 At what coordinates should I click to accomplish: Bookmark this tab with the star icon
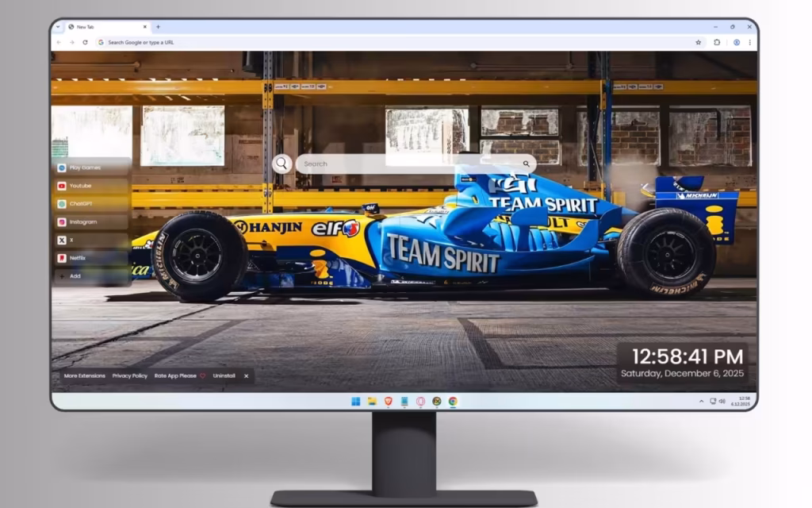(x=698, y=43)
